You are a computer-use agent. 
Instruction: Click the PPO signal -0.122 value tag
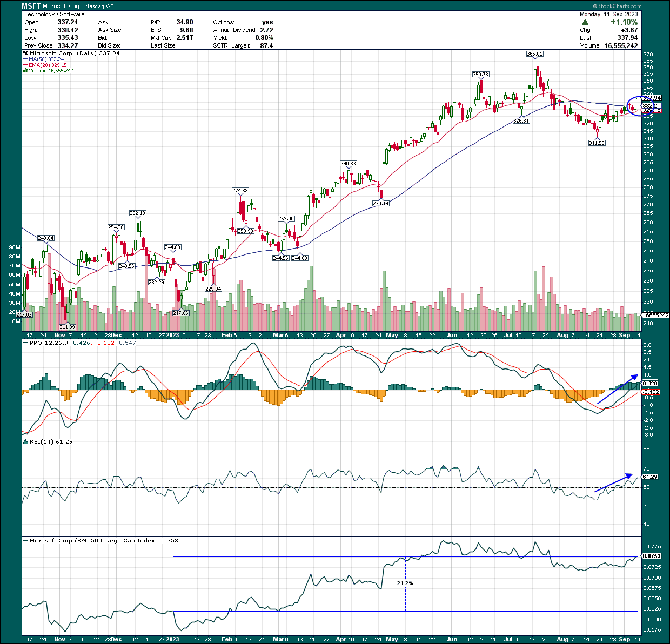[651, 392]
